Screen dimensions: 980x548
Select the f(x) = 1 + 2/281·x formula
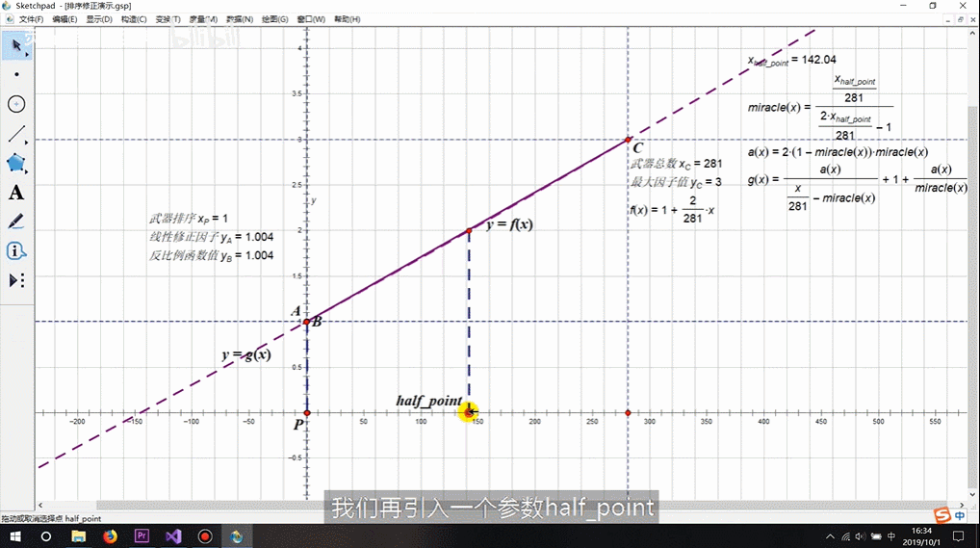(672, 210)
